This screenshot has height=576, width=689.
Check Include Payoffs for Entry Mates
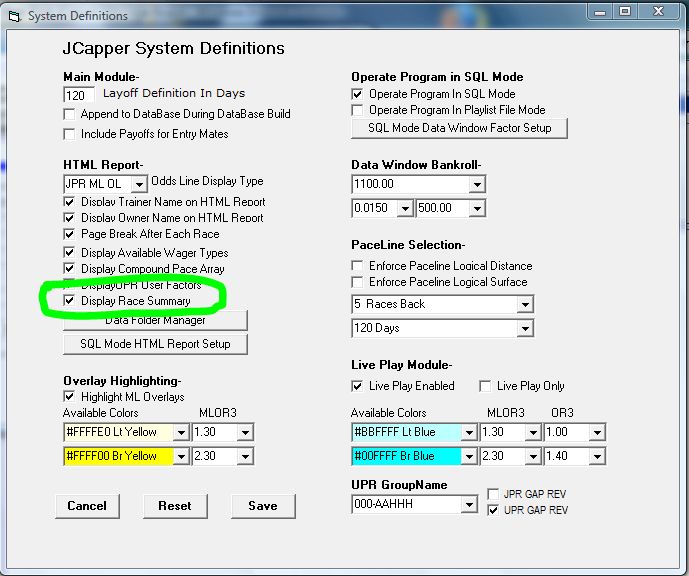click(69, 134)
